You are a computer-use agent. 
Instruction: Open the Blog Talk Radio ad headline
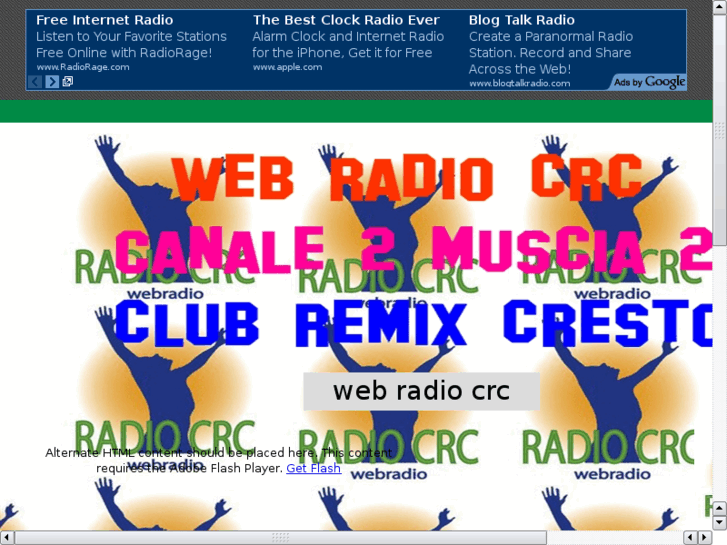pyautogui.click(x=522, y=20)
